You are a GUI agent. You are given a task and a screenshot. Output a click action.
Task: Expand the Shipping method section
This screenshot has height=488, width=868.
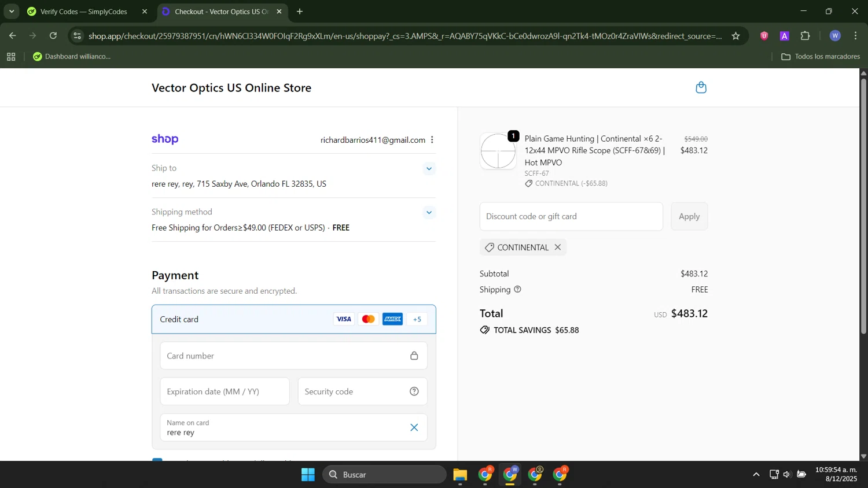coord(429,212)
